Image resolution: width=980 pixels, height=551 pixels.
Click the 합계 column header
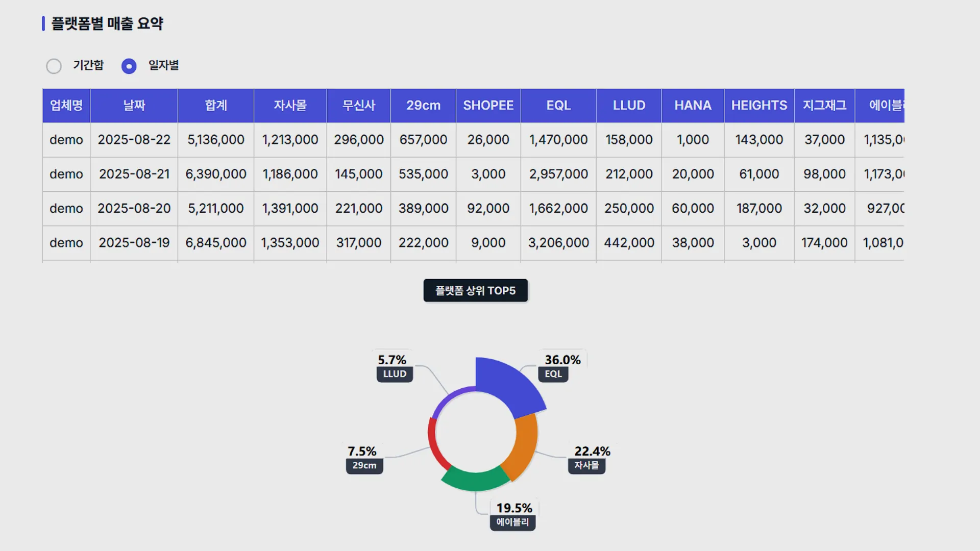216,106
